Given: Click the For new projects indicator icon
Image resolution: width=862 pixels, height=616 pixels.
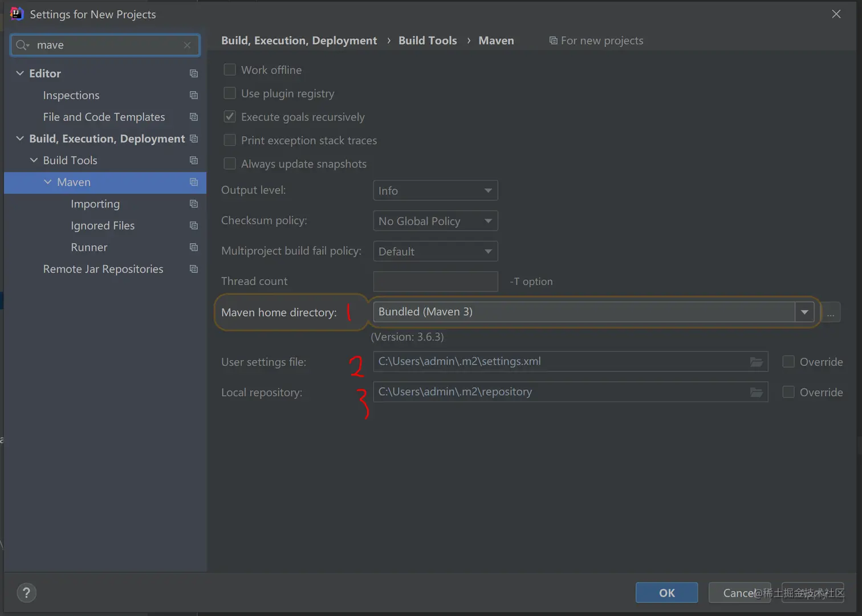Looking at the screenshot, I should coord(553,40).
